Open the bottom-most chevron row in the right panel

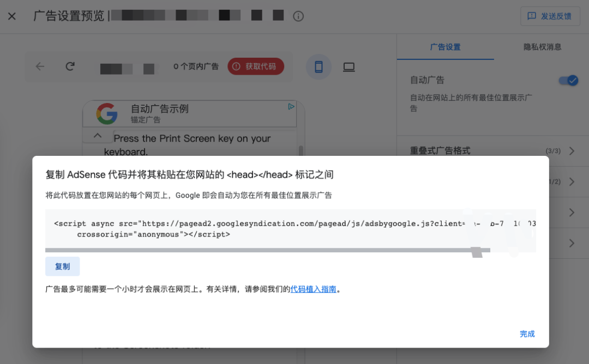click(571, 244)
